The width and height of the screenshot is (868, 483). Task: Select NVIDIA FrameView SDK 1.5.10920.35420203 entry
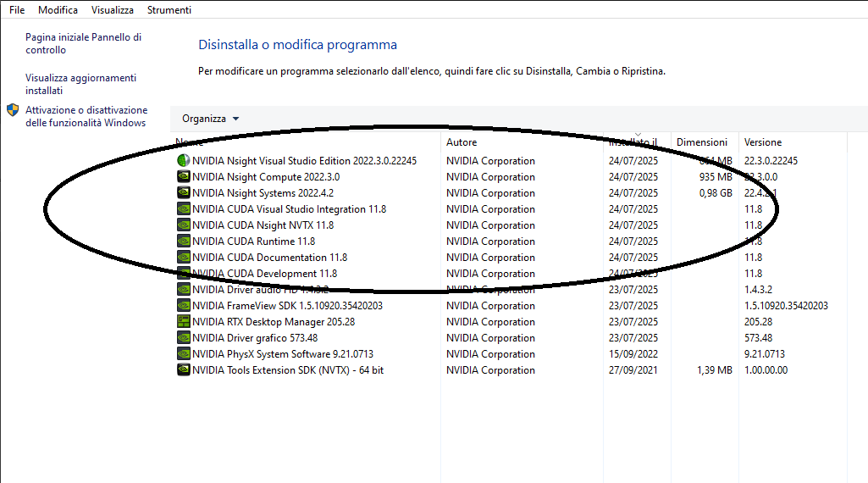pyautogui.click(x=287, y=305)
